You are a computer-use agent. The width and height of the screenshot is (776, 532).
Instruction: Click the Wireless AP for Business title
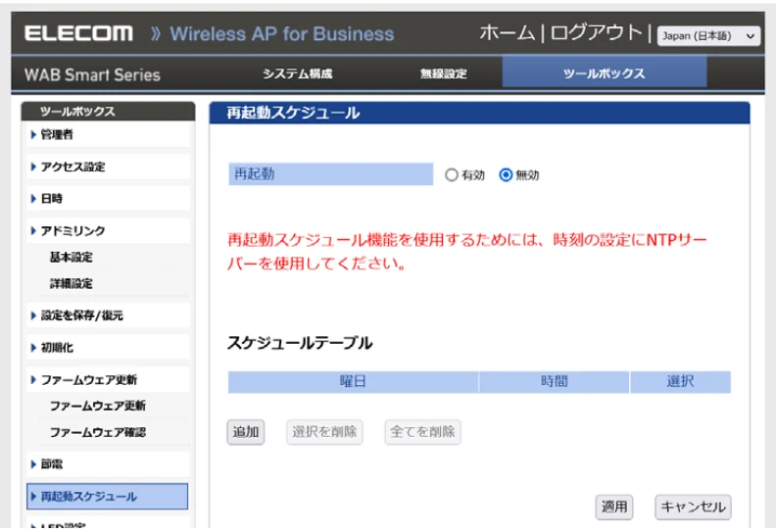tap(282, 34)
